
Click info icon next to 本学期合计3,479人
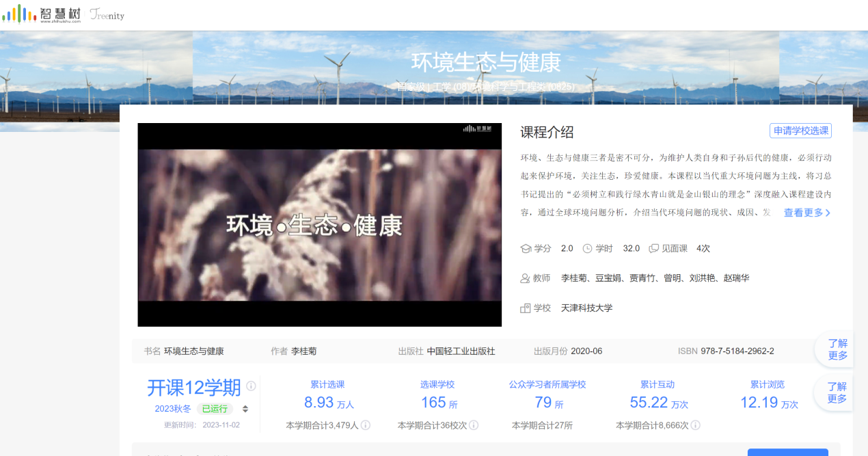(x=366, y=425)
